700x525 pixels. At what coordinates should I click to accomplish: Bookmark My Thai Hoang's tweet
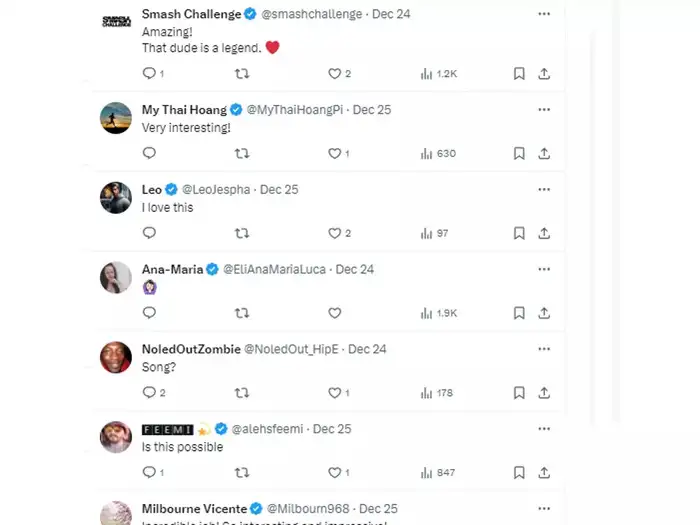[519, 153]
